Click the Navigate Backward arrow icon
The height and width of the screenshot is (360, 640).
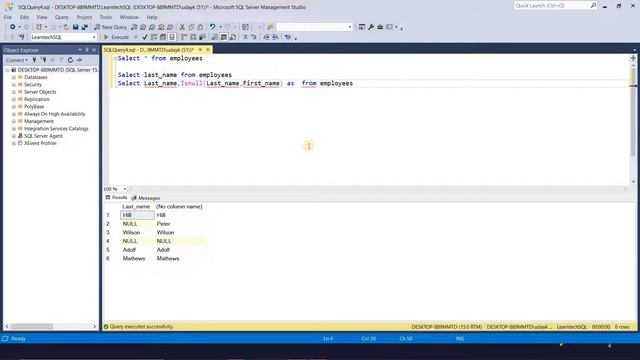coord(13,27)
